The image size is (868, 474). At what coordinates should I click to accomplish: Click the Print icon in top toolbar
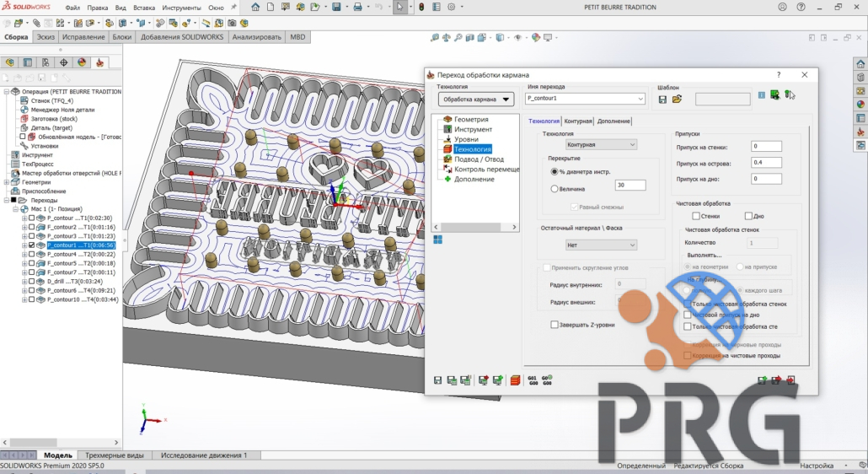(357, 8)
